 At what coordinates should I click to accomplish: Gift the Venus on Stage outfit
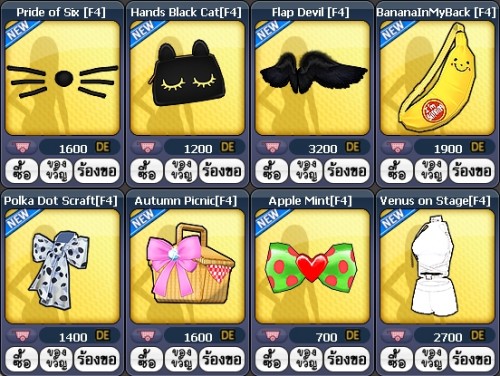pyautogui.click(x=431, y=359)
